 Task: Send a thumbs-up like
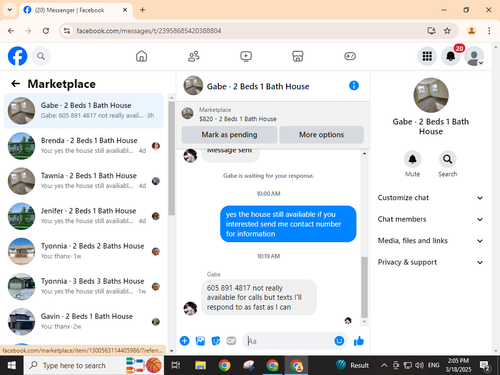point(359,341)
